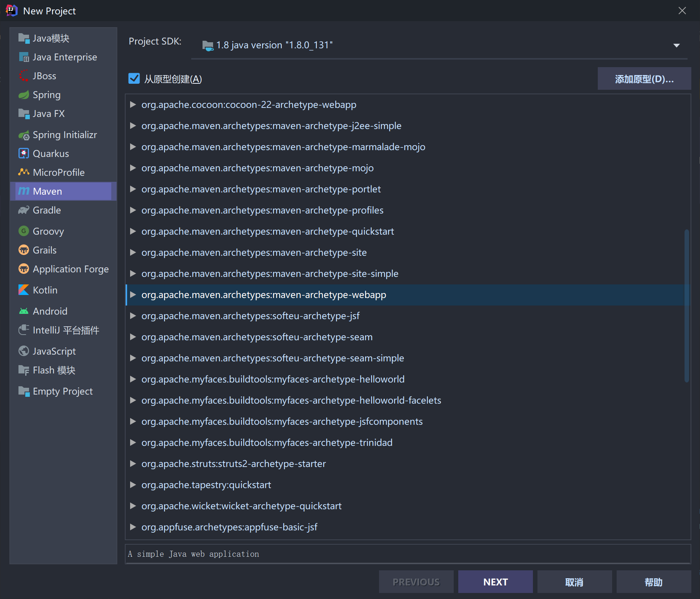Click the Java模块 folder icon

click(24, 38)
